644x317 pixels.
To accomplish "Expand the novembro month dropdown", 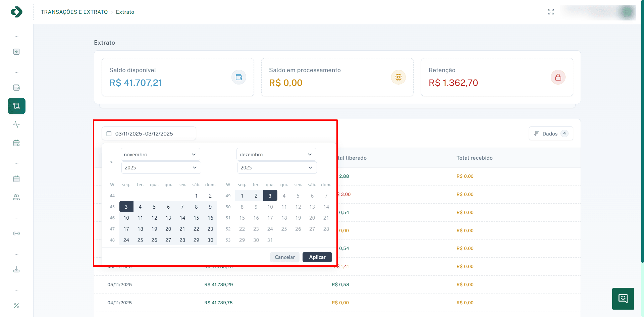I will (x=160, y=154).
